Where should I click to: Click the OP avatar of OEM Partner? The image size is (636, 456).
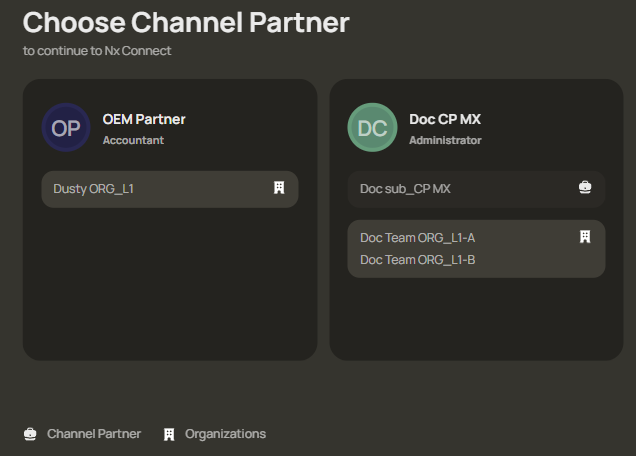[x=66, y=127]
